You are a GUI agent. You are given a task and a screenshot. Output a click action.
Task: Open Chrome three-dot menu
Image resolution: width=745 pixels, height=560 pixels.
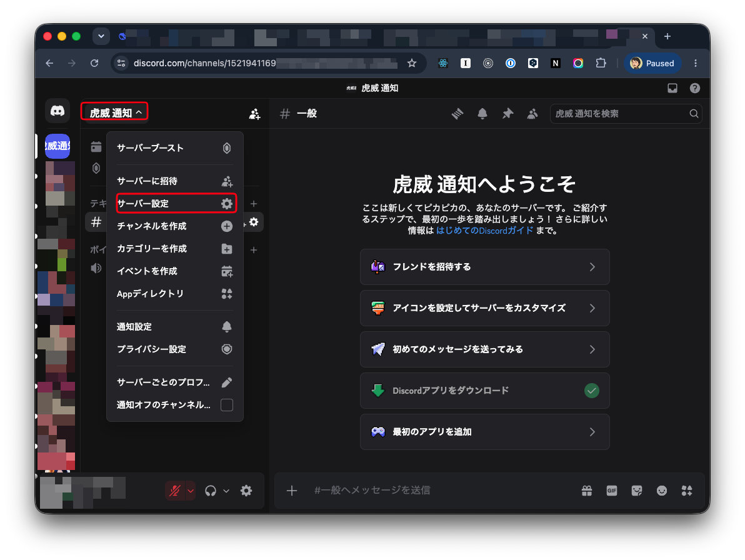696,63
